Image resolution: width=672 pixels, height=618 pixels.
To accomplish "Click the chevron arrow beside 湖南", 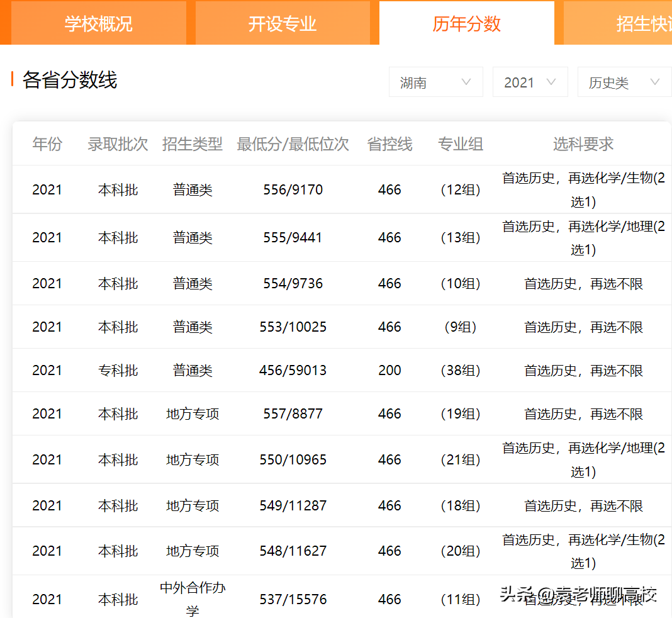I will click(x=466, y=82).
